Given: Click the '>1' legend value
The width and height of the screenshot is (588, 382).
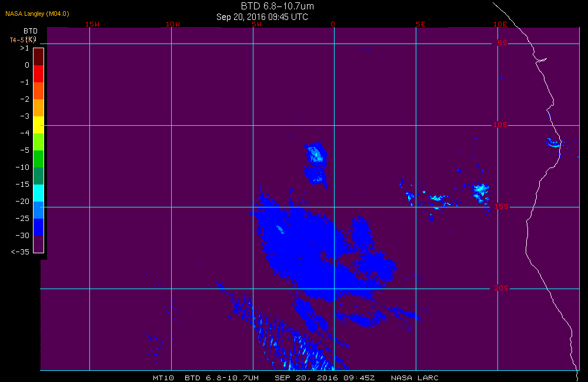Looking at the screenshot, I should pos(24,48).
